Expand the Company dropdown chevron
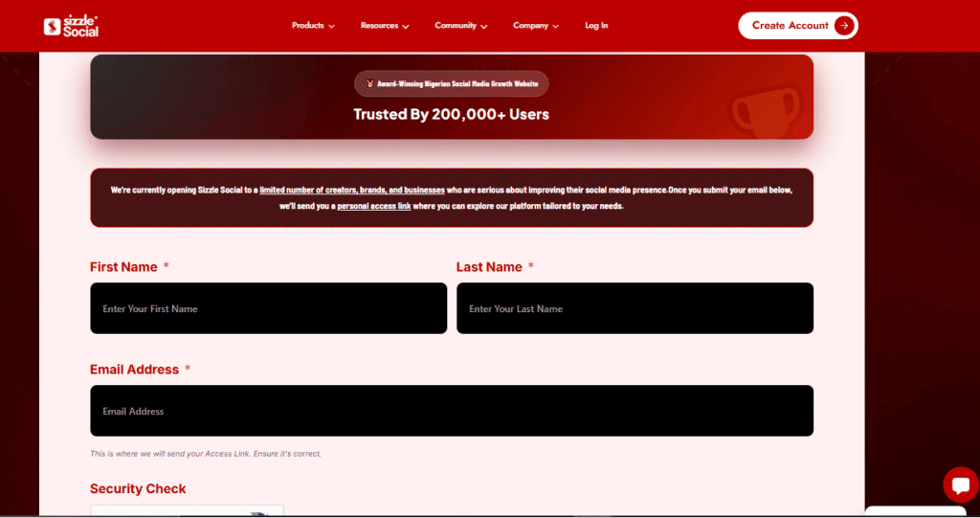This screenshot has height=518, width=980. (x=556, y=26)
